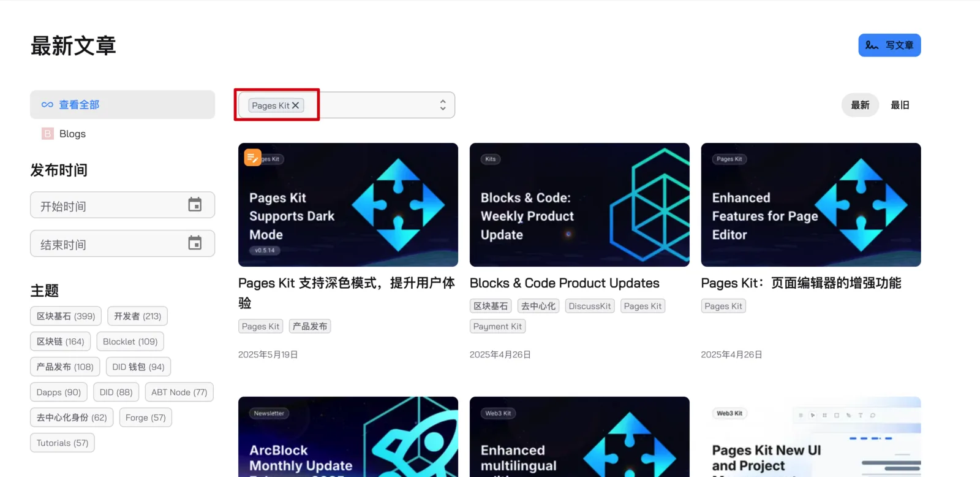Filter by topic Forge (57)
The height and width of the screenshot is (477, 980).
(x=146, y=418)
